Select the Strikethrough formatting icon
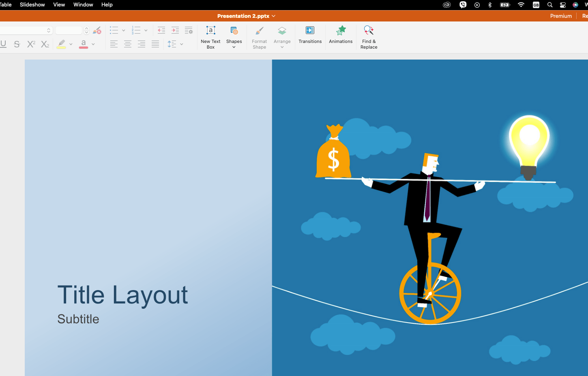 tap(17, 44)
